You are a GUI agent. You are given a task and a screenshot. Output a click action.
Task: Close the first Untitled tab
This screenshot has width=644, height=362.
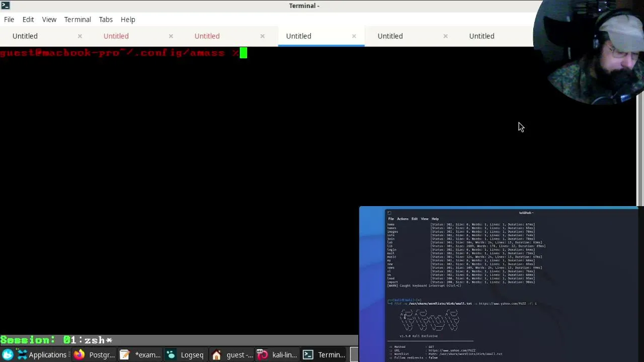coord(79,36)
